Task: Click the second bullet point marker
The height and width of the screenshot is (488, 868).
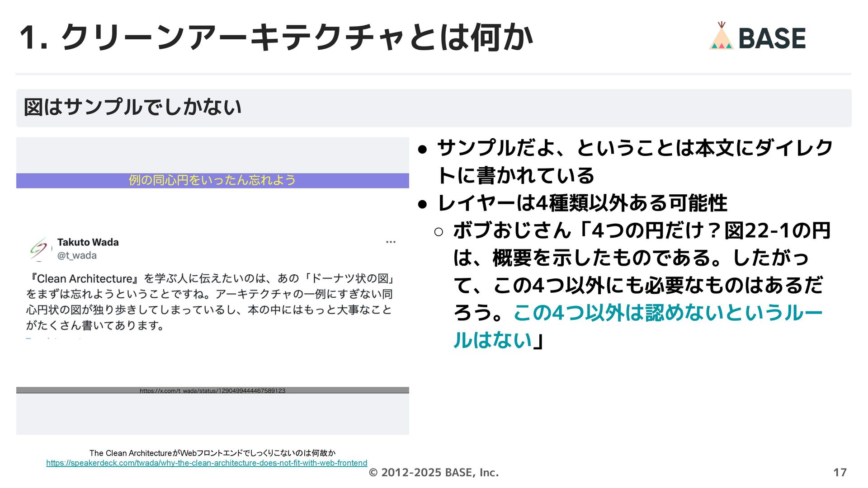Action: point(423,204)
